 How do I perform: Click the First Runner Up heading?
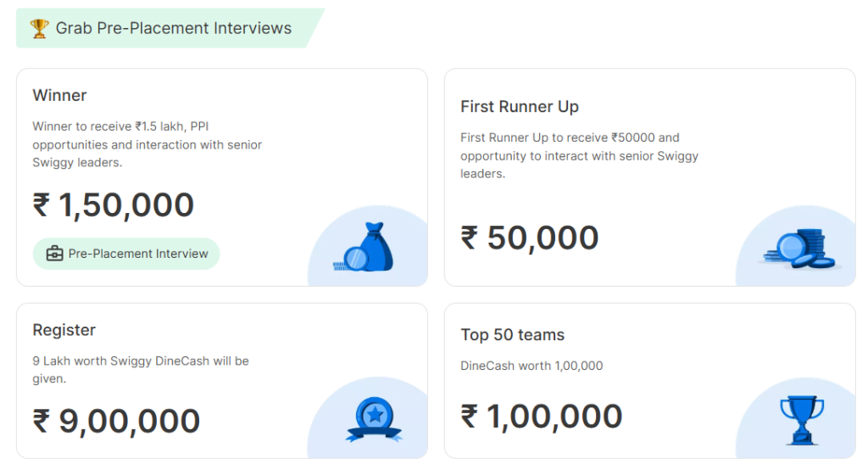click(520, 107)
